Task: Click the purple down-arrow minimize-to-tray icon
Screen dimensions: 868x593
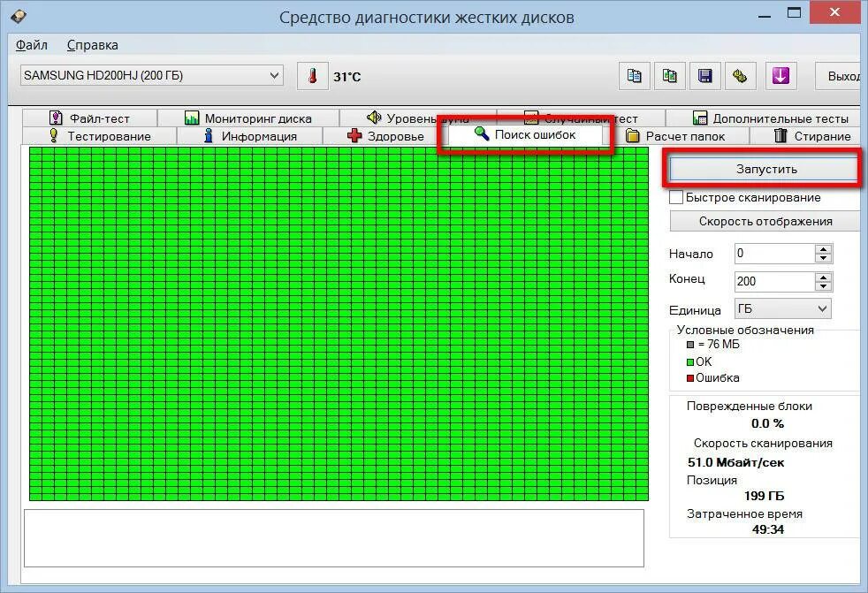Action: (780, 76)
